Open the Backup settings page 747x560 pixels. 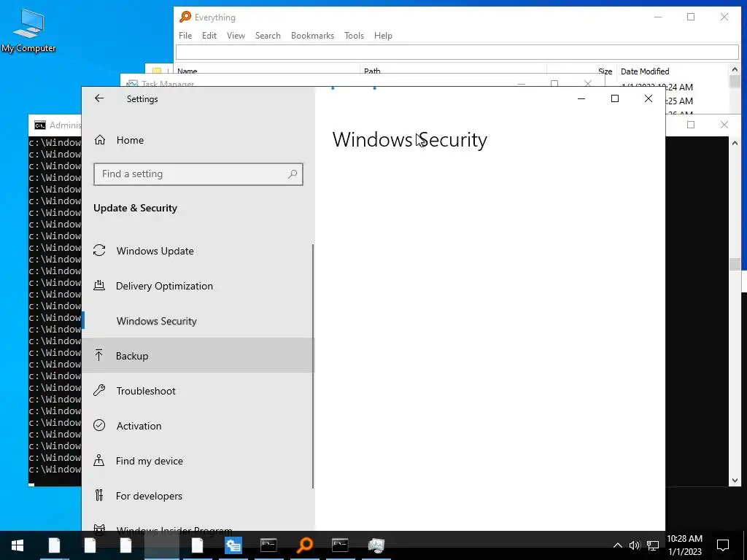click(198, 356)
